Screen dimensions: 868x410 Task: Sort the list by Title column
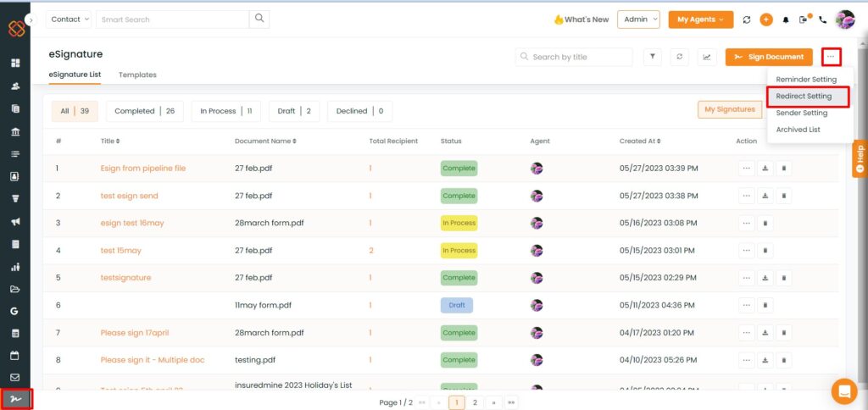coord(110,141)
